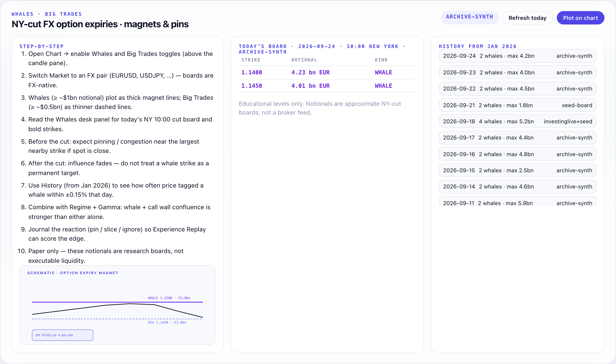Click the WHALES · BIG TRADES breadcrumb

(47, 14)
